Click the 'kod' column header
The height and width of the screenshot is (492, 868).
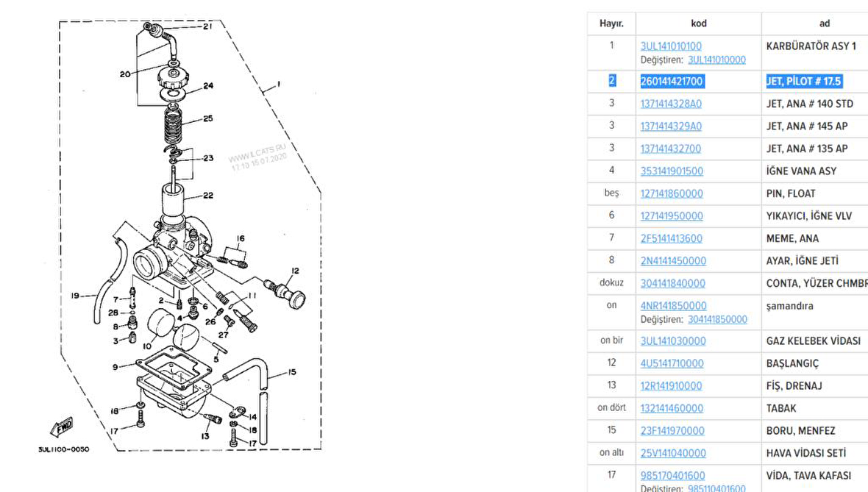699,24
